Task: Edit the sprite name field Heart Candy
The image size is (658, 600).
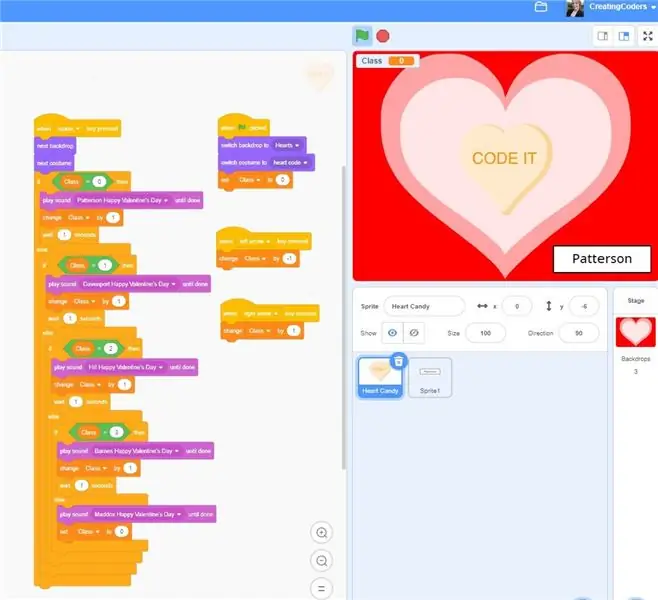Action: coord(424,306)
